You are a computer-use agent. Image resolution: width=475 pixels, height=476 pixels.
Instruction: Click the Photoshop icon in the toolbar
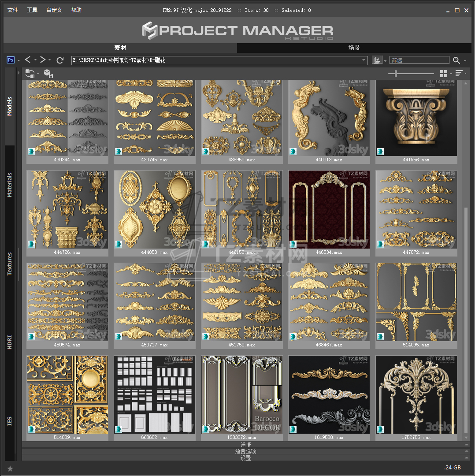tap(11, 60)
